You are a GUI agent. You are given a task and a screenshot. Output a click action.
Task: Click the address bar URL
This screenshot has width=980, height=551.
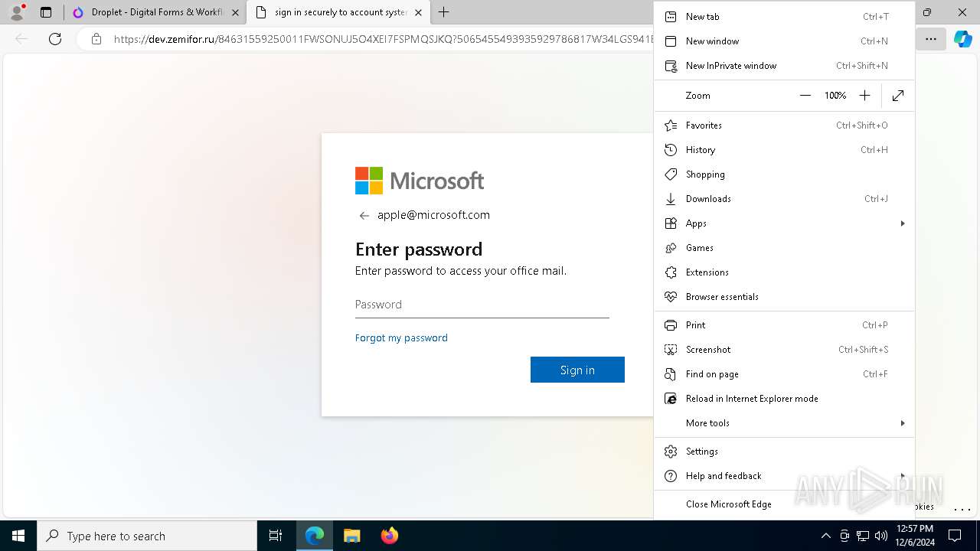[383, 39]
